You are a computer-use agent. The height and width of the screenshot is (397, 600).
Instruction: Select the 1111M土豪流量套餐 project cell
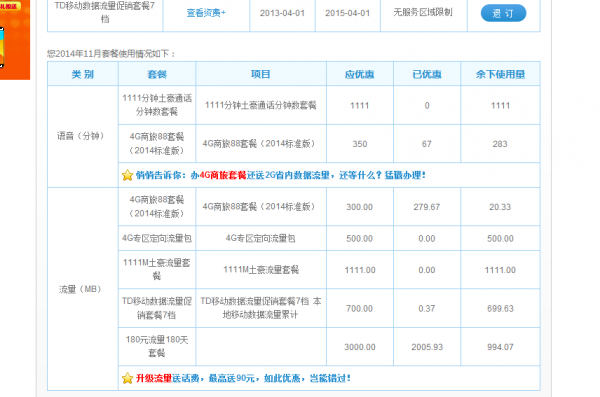[x=261, y=270]
